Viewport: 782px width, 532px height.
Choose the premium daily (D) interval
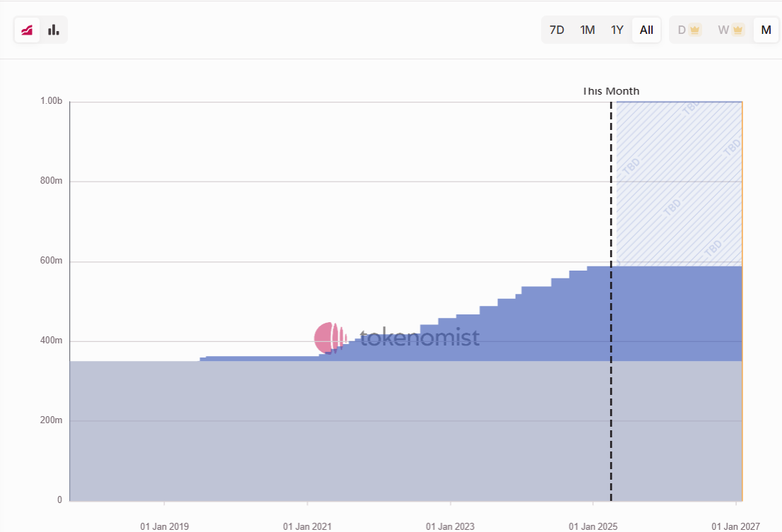click(x=689, y=30)
